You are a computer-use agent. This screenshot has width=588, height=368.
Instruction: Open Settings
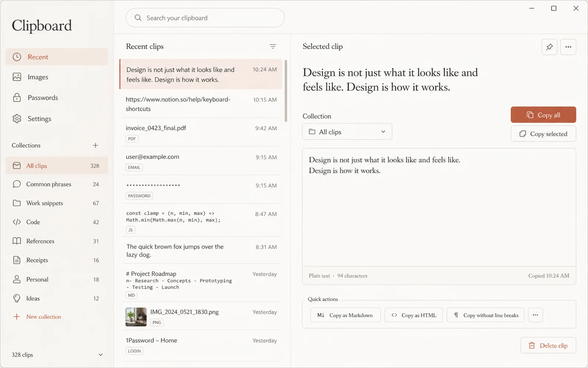(57, 119)
